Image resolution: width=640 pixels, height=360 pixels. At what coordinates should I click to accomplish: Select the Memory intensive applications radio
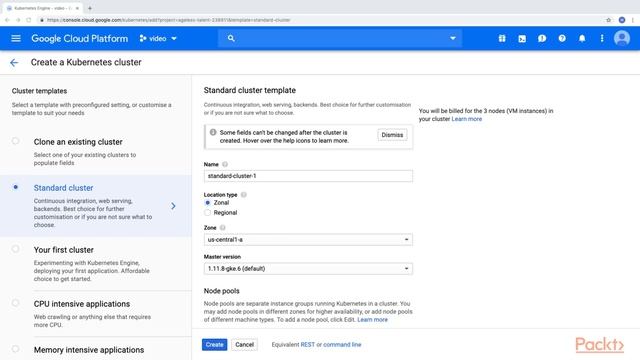(x=16, y=349)
